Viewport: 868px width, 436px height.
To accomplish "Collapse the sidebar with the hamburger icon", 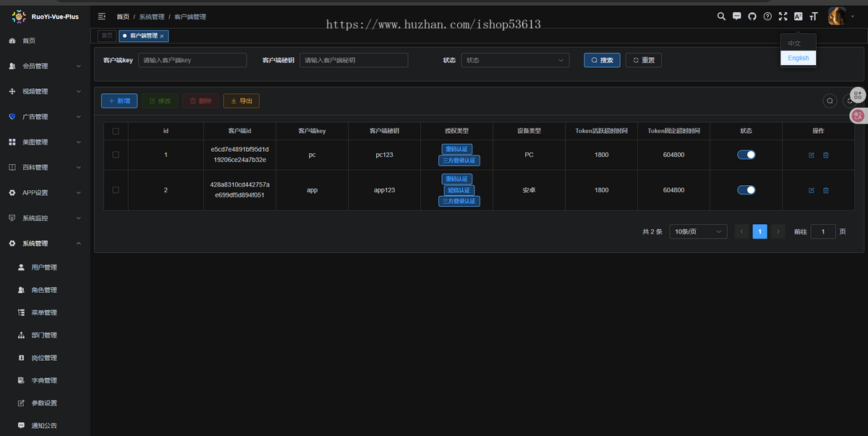I will pyautogui.click(x=102, y=16).
